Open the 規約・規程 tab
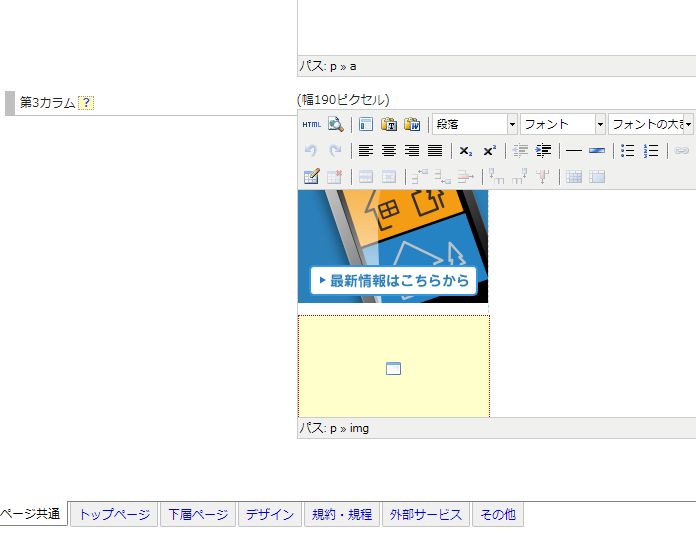 click(342, 514)
